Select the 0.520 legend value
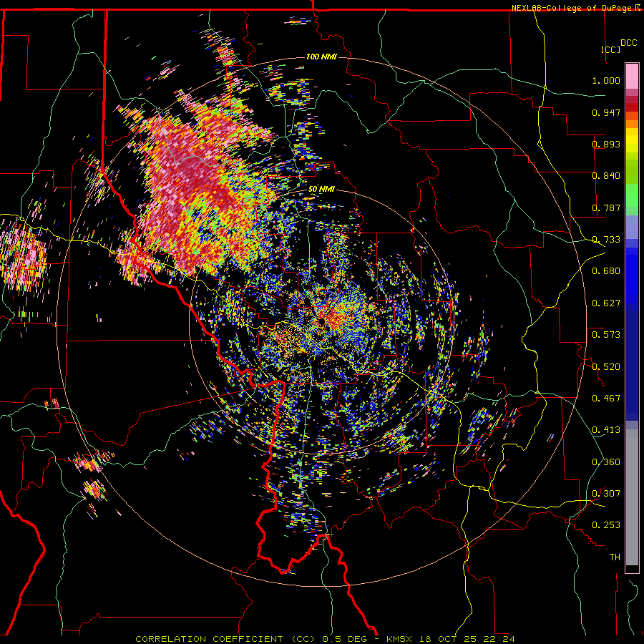 [x=606, y=367]
